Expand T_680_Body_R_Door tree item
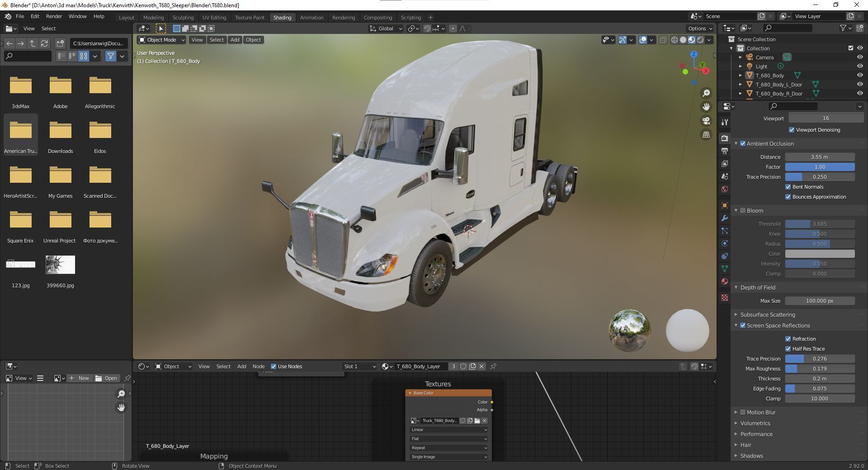This screenshot has width=868, height=470. 740,94
